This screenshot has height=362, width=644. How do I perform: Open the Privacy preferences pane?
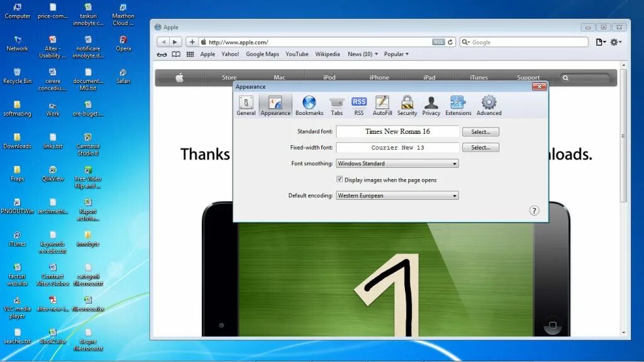[x=431, y=106]
